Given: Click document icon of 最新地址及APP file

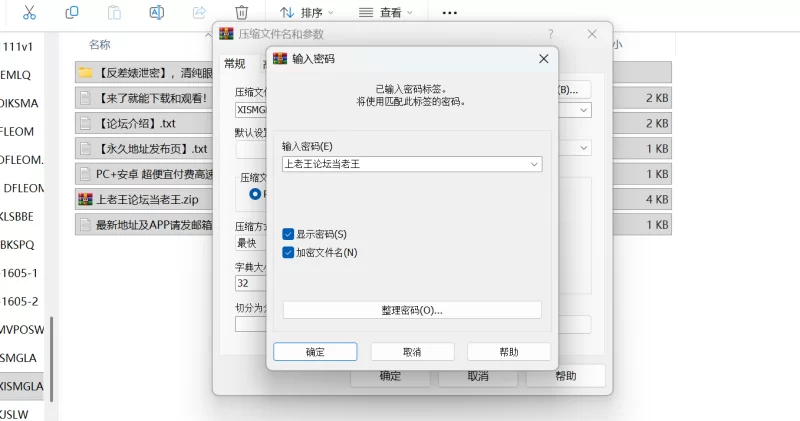Looking at the screenshot, I should [x=85, y=225].
